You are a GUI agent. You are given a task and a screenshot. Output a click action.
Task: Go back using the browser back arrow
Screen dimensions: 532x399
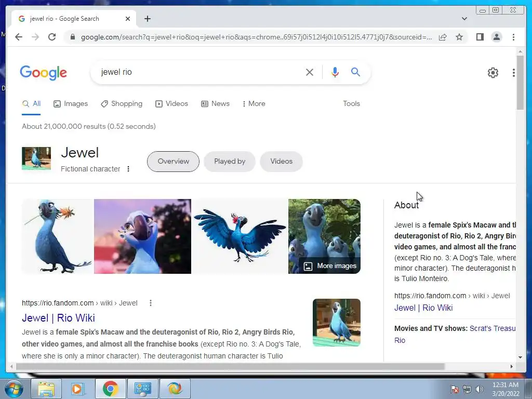coord(19,37)
